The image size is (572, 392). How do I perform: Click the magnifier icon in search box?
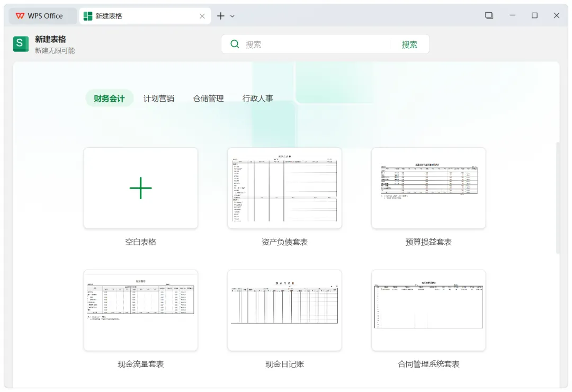(235, 44)
